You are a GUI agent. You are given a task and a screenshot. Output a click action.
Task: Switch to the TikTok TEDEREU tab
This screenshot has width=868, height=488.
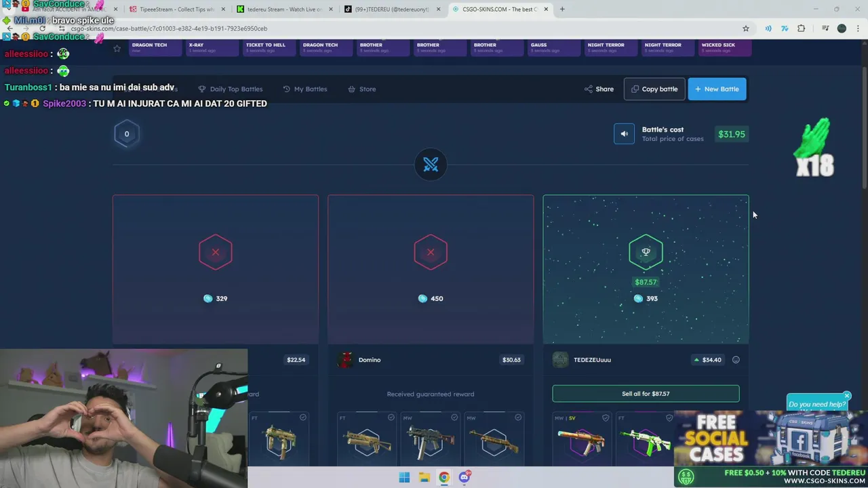[x=392, y=9]
